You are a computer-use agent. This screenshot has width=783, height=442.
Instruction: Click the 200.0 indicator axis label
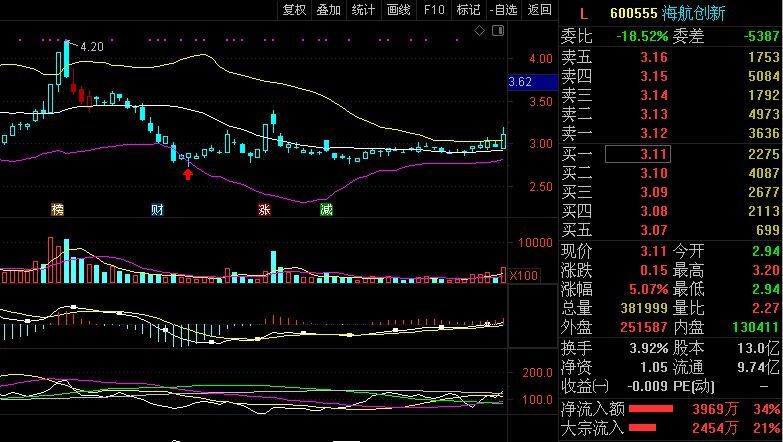click(537, 373)
